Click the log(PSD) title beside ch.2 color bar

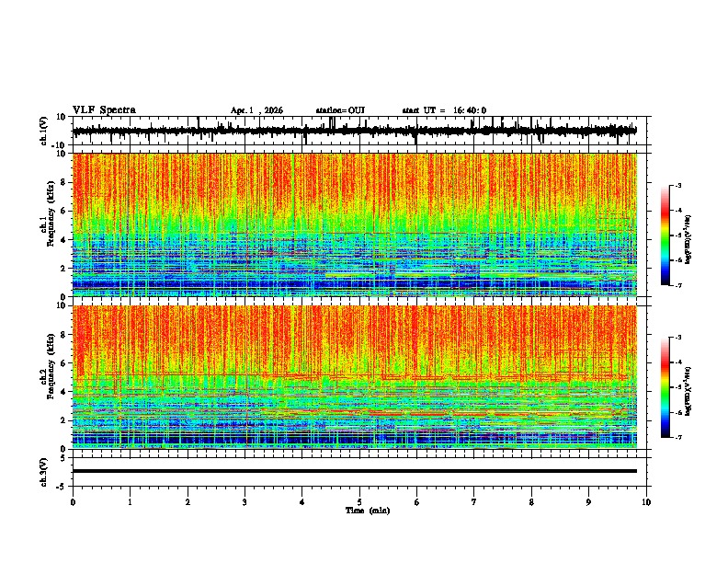[688, 392]
